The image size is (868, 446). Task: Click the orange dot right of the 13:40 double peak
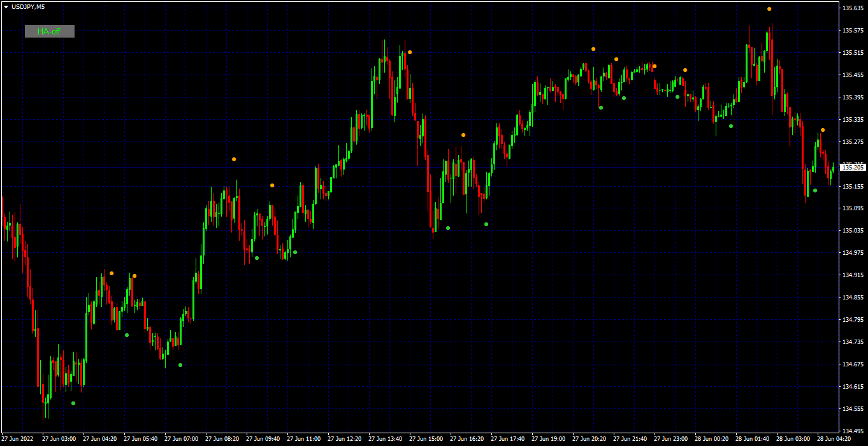(x=410, y=52)
